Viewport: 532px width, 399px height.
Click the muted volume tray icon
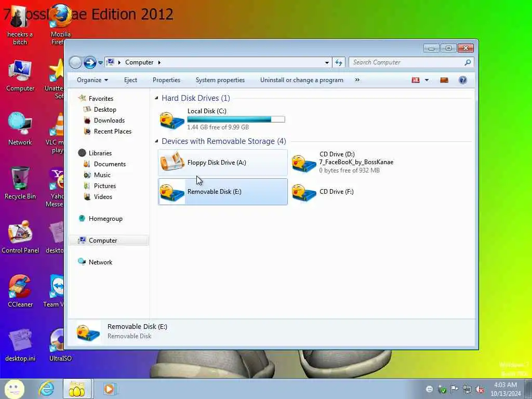tap(480, 390)
